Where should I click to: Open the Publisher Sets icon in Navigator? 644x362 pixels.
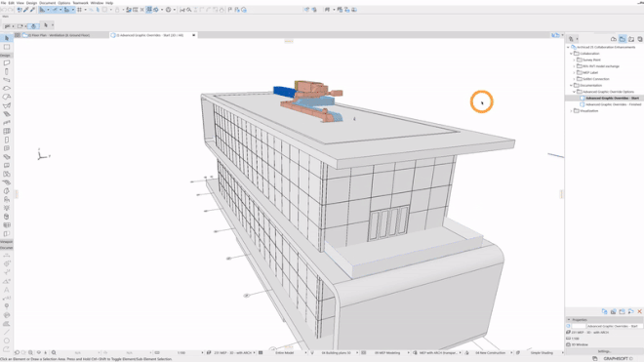coord(640,39)
